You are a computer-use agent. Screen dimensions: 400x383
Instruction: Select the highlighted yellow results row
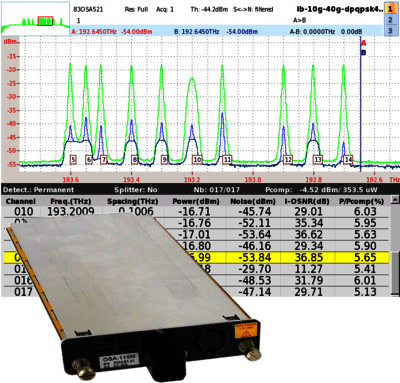coord(196,258)
